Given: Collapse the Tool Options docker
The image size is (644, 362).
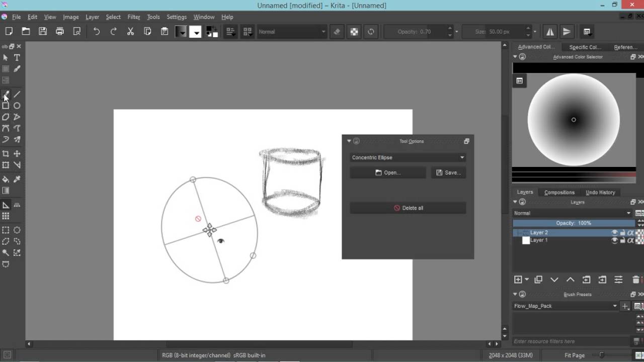Looking at the screenshot, I should click(x=349, y=141).
